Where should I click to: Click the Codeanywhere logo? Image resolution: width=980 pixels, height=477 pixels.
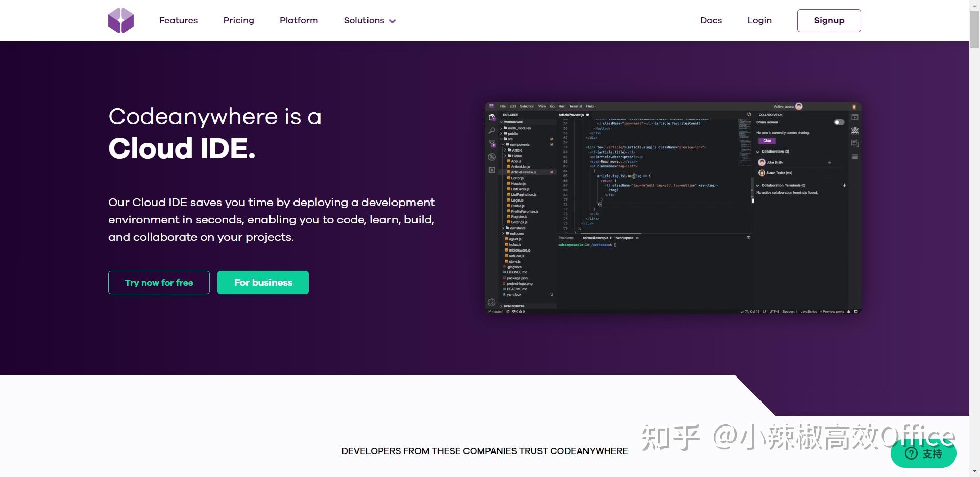coord(121,20)
